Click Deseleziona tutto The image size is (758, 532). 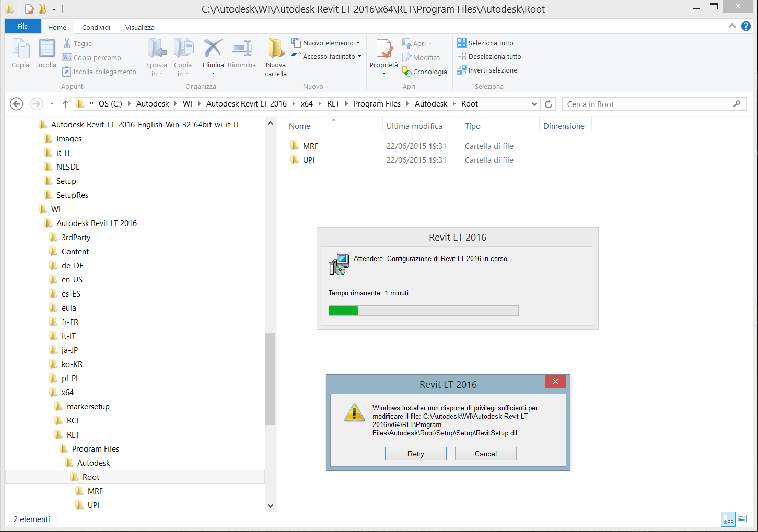(x=489, y=56)
